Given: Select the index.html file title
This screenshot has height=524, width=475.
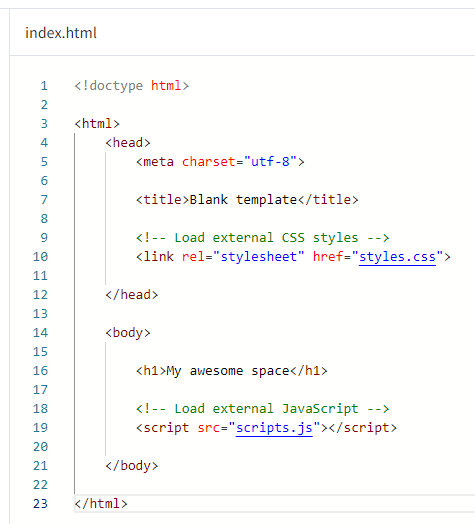Looking at the screenshot, I should coord(61,33).
